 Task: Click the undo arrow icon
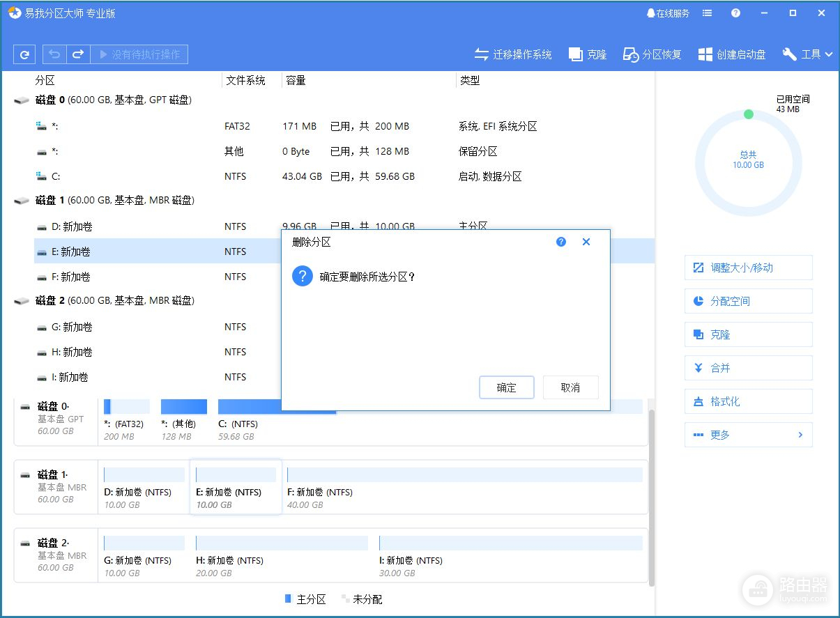(54, 54)
